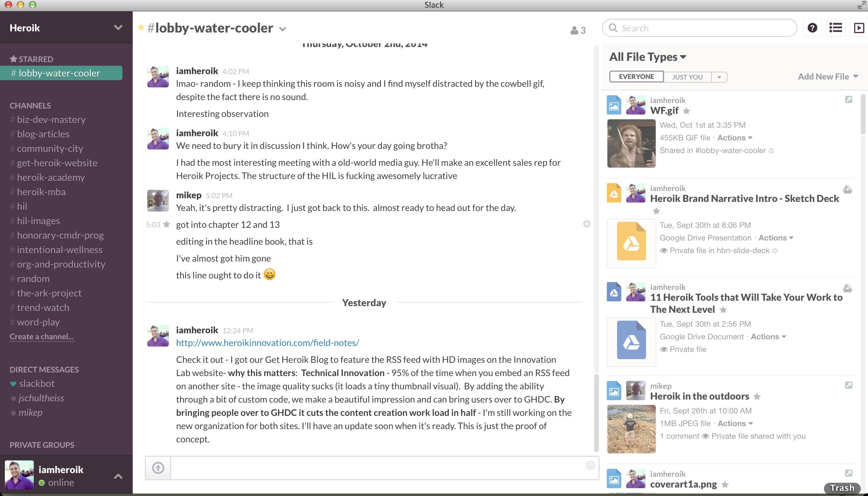Click the help question mark icon
Screen dimensions: 868x496
(813, 28)
